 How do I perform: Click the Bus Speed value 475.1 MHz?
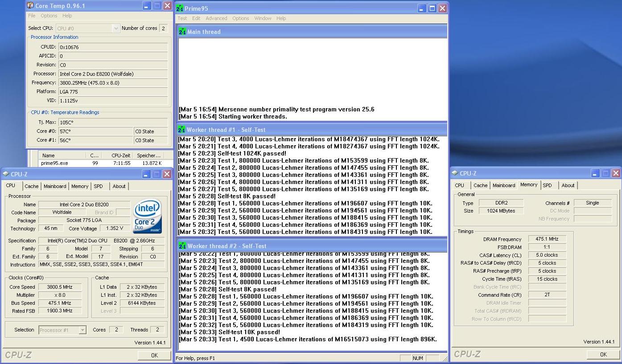(60, 303)
